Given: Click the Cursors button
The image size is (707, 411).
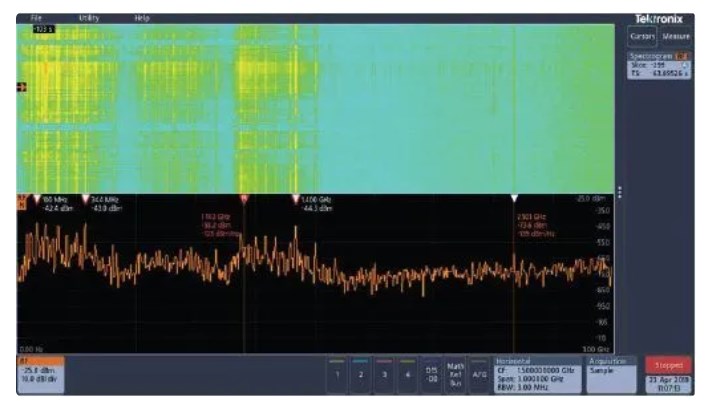Looking at the screenshot, I should pyautogui.click(x=642, y=37).
